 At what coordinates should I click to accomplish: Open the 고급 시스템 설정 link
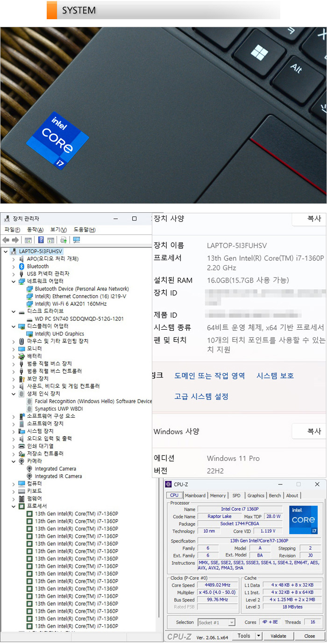[x=201, y=396]
